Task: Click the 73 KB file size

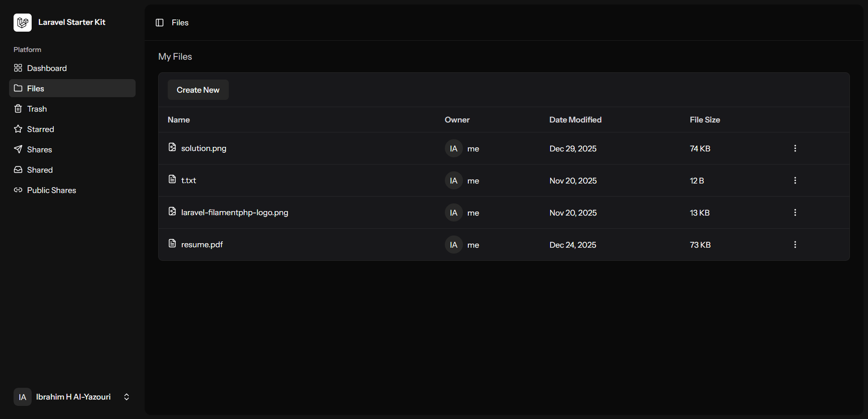Action: pyautogui.click(x=700, y=245)
